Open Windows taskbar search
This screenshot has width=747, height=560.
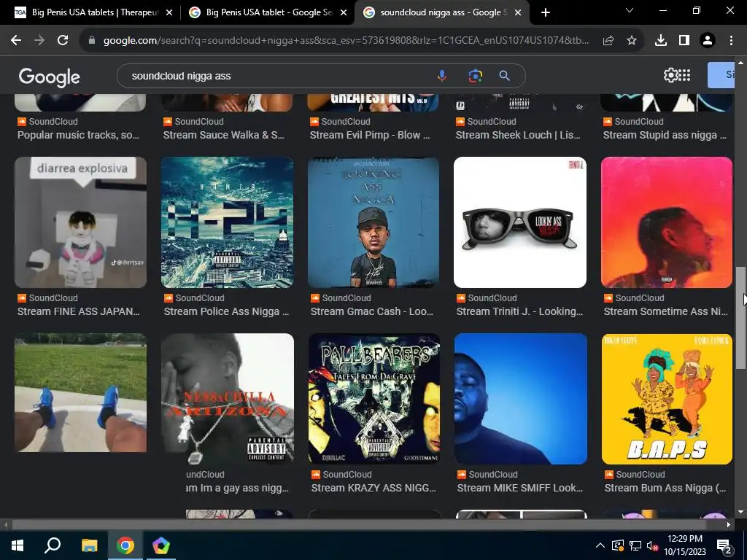click(53, 545)
